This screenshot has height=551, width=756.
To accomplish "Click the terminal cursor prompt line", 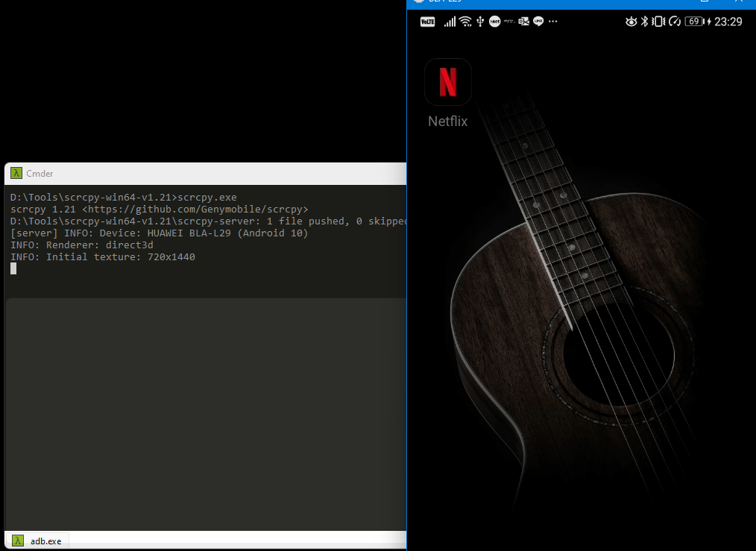I will (13, 268).
